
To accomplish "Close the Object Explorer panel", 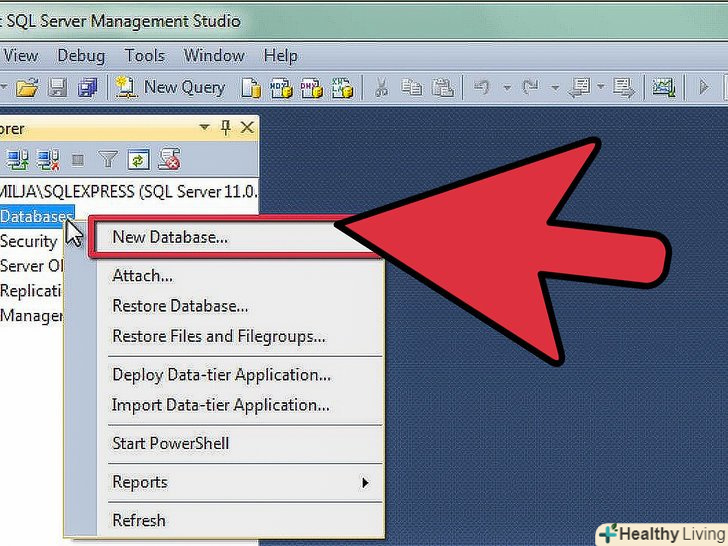I will [x=247, y=127].
